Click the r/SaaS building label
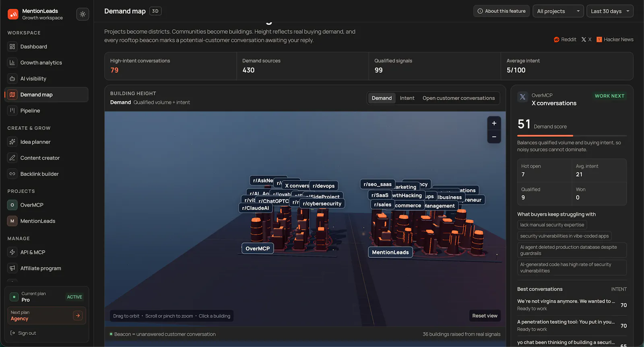 380,195
